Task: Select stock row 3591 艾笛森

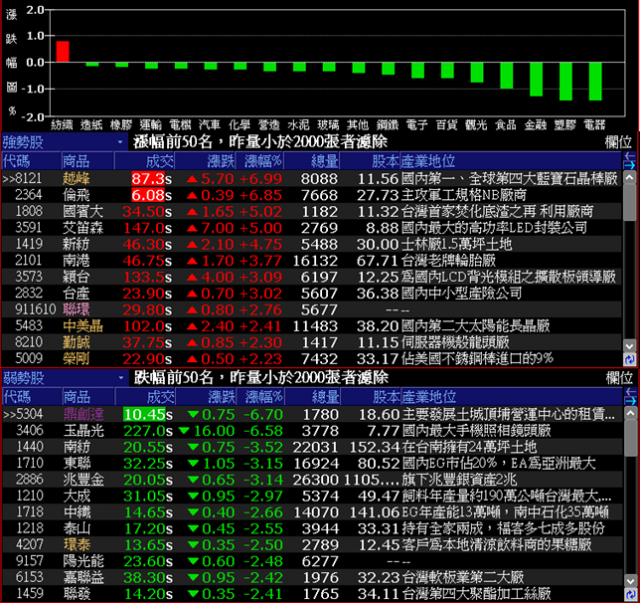Action: (311, 228)
